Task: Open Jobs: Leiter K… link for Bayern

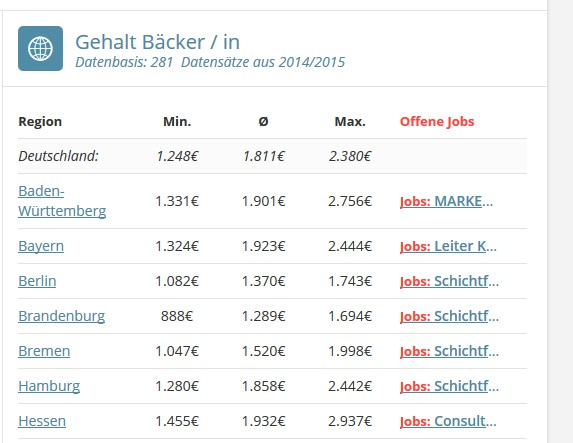Action: [448, 246]
